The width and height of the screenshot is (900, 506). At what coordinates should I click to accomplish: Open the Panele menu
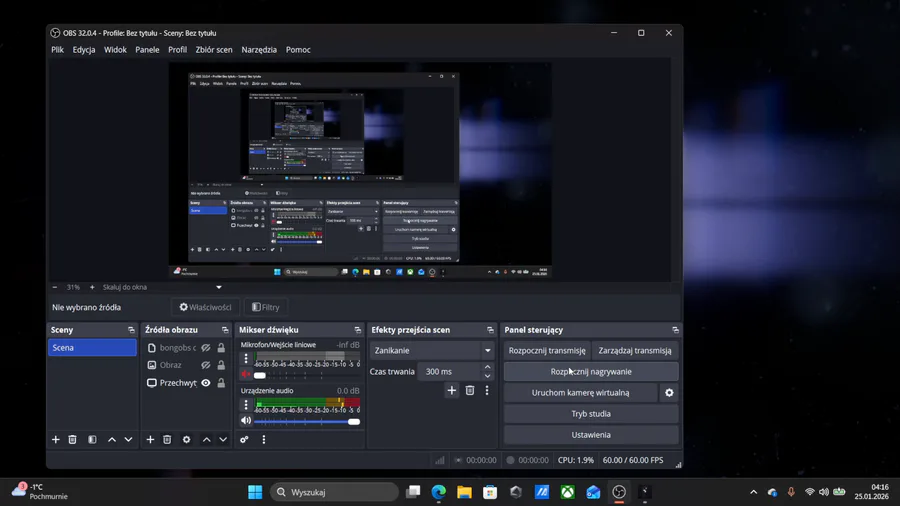pyautogui.click(x=148, y=50)
